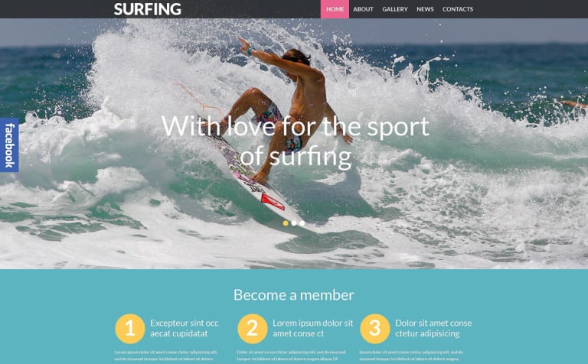Open the facebook side tab
Viewport: 588px width, 364px height.
pyautogui.click(x=9, y=145)
